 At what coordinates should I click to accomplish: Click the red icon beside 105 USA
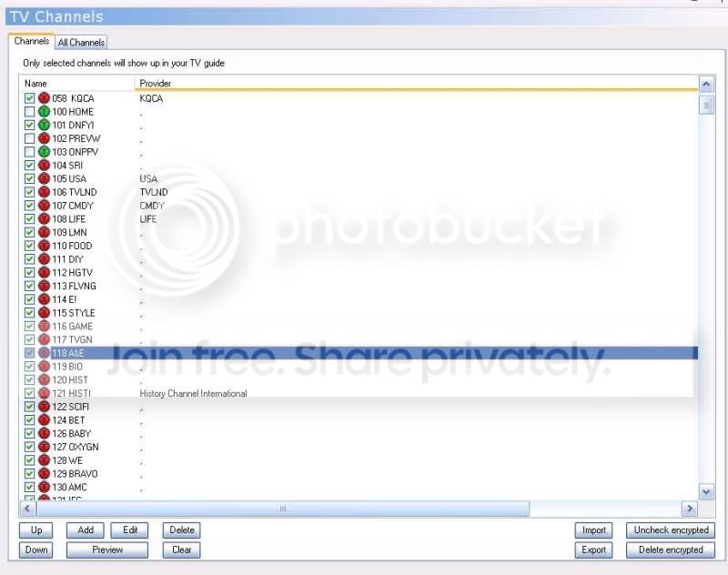(44, 178)
